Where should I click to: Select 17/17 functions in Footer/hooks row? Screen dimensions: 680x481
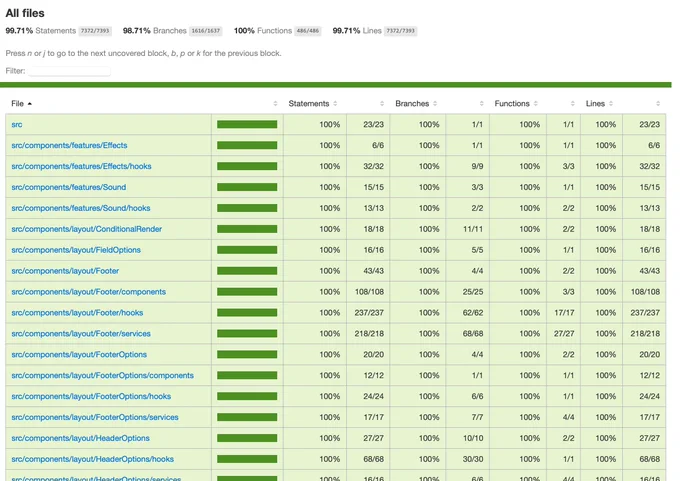564,313
